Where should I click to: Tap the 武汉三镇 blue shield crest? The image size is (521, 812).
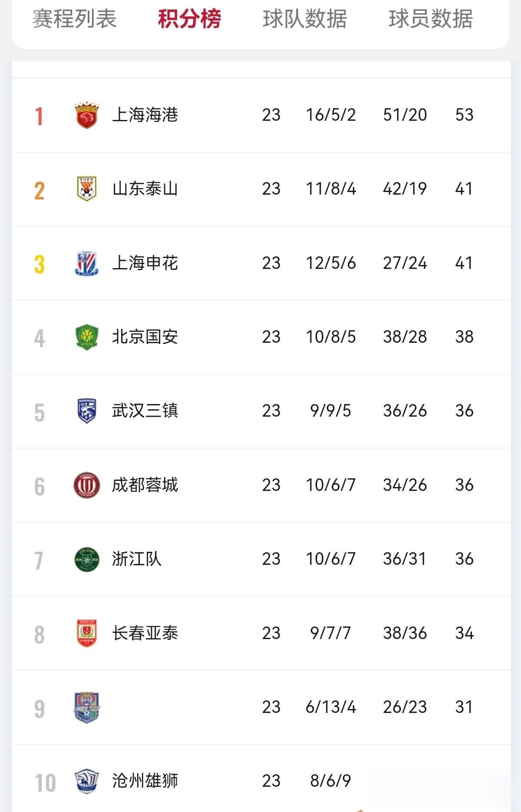click(x=87, y=411)
